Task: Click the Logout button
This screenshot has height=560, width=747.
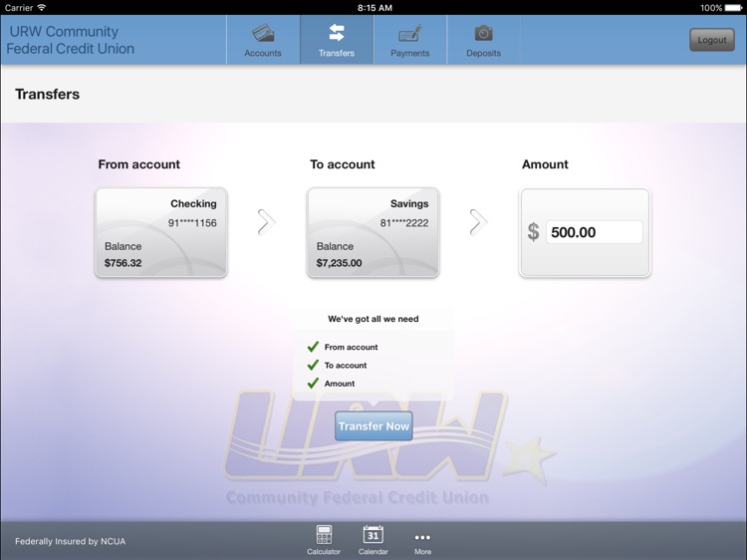Action: pyautogui.click(x=712, y=40)
